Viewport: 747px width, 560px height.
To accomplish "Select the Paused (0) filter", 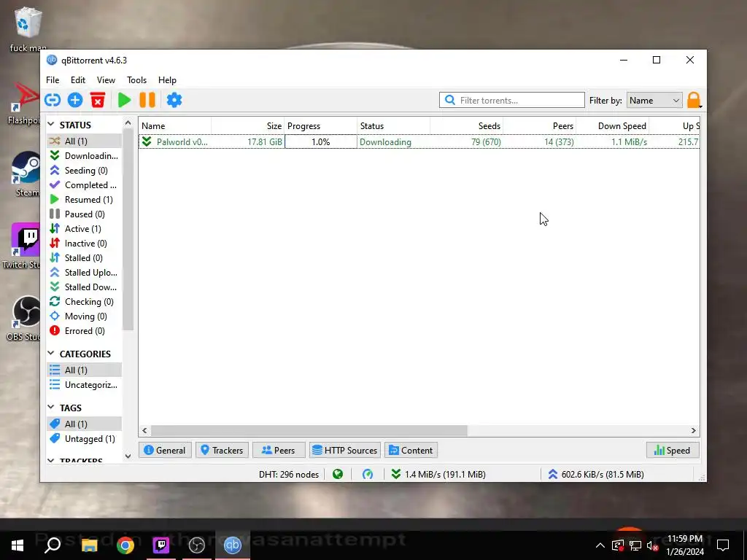I will (85, 214).
